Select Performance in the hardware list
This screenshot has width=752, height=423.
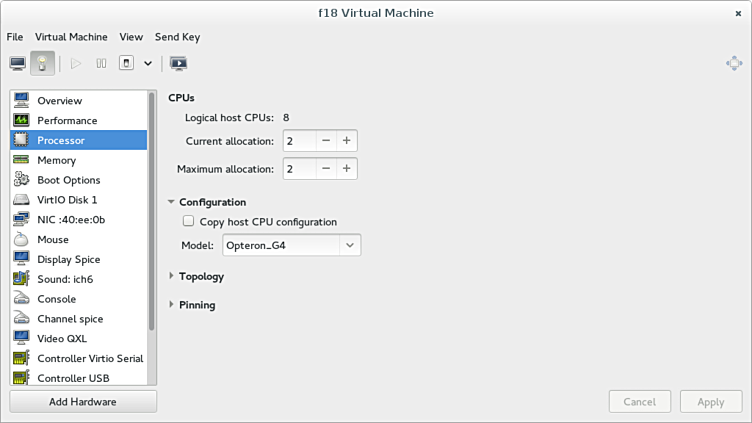(67, 120)
